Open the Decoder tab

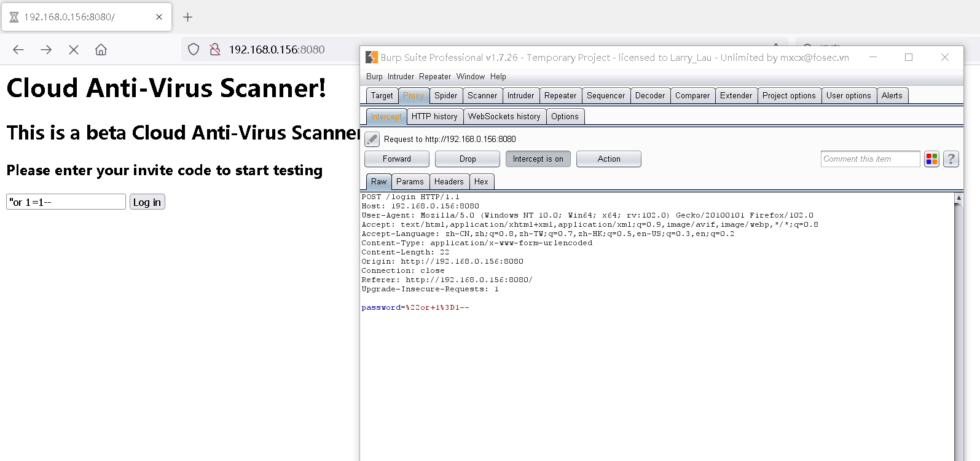(650, 96)
